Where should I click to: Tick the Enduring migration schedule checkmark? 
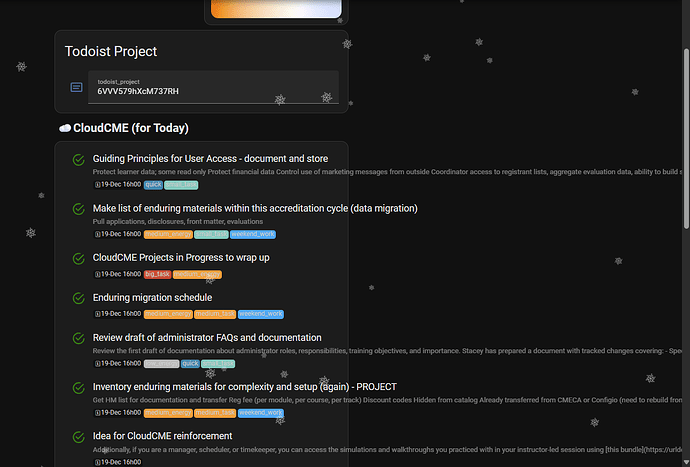pos(78,298)
